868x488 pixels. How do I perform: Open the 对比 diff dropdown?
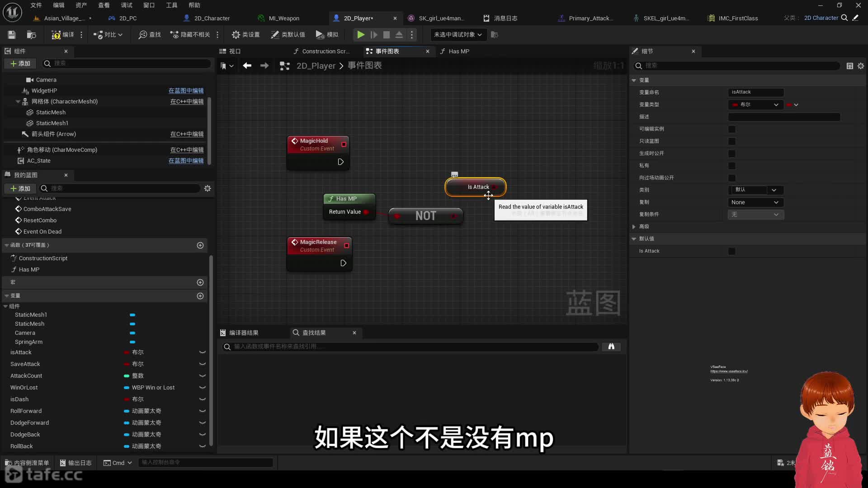click(x=108, y=35)
